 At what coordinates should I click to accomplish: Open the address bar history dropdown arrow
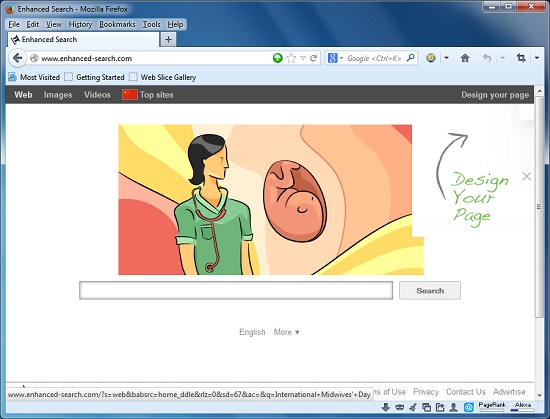(303, 58)
